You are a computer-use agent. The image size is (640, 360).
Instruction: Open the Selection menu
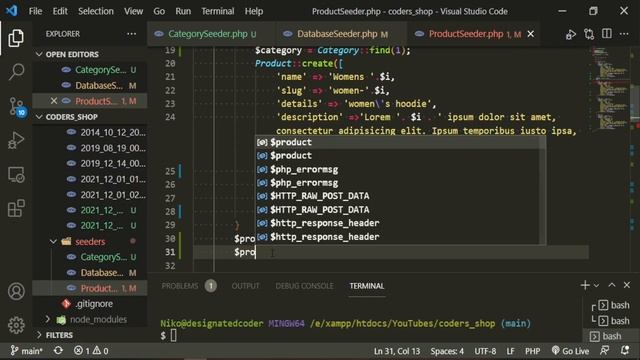tap(96, 11)
